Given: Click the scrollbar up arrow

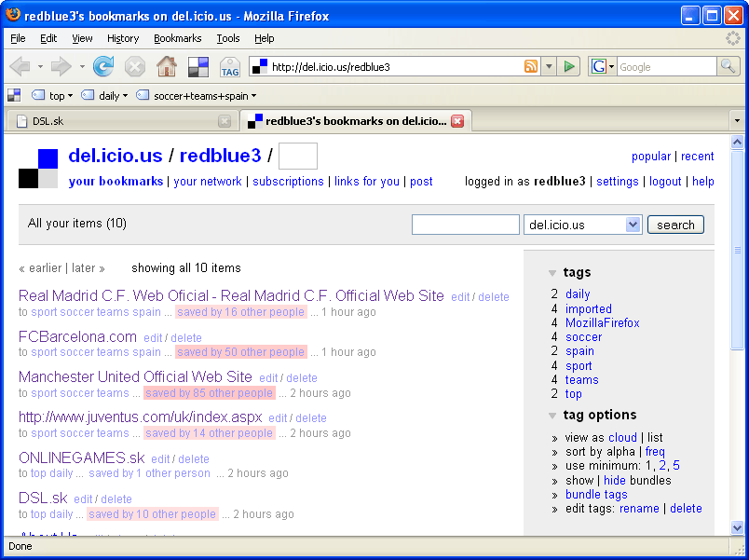Looking at the screenshot, I should point(737,143).
